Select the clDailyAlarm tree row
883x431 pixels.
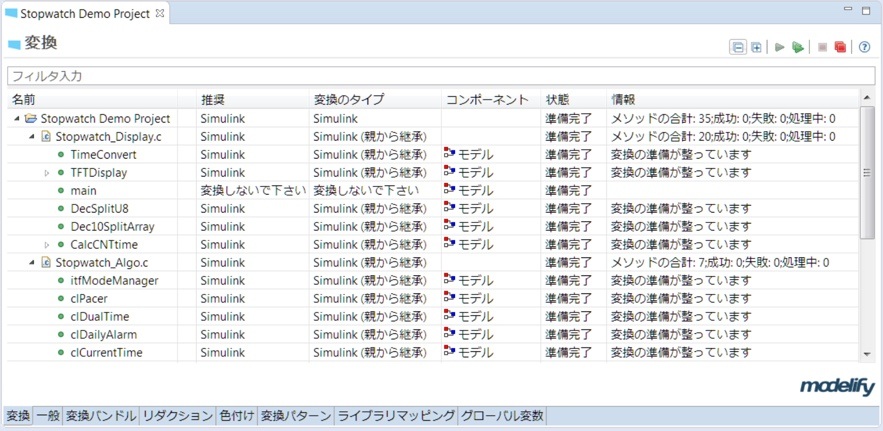[434, 335]
